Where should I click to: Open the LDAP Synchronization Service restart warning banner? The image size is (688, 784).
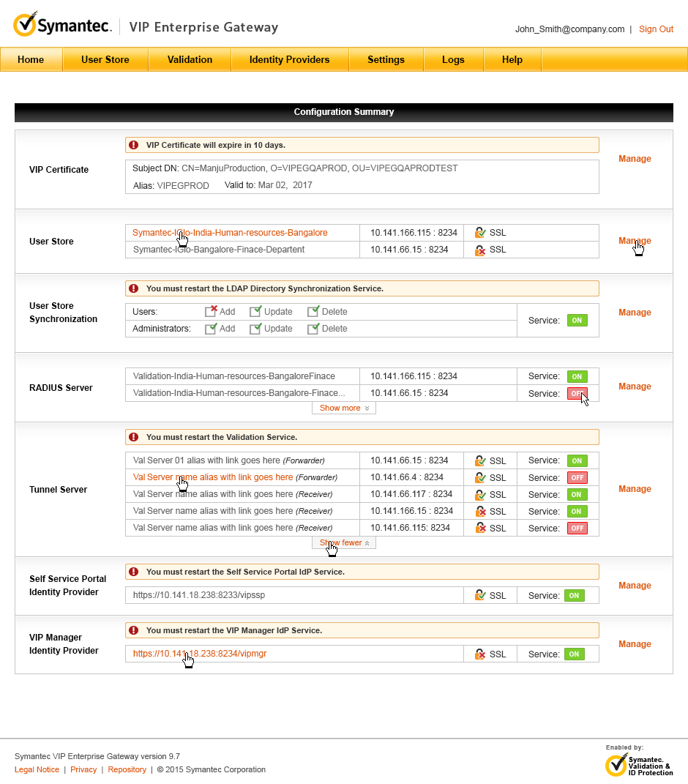click(362, 288)
